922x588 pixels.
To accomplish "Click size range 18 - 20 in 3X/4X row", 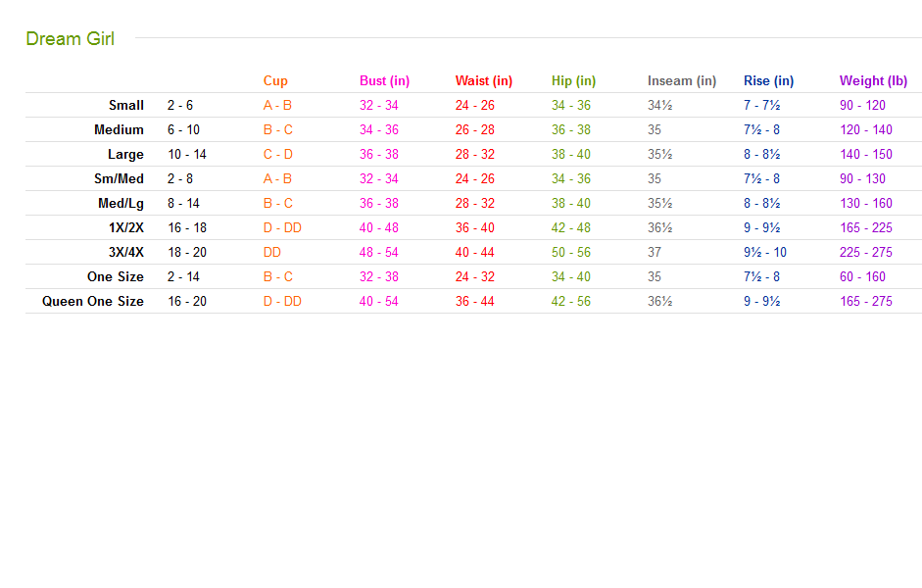I will (x=187, y=252).
